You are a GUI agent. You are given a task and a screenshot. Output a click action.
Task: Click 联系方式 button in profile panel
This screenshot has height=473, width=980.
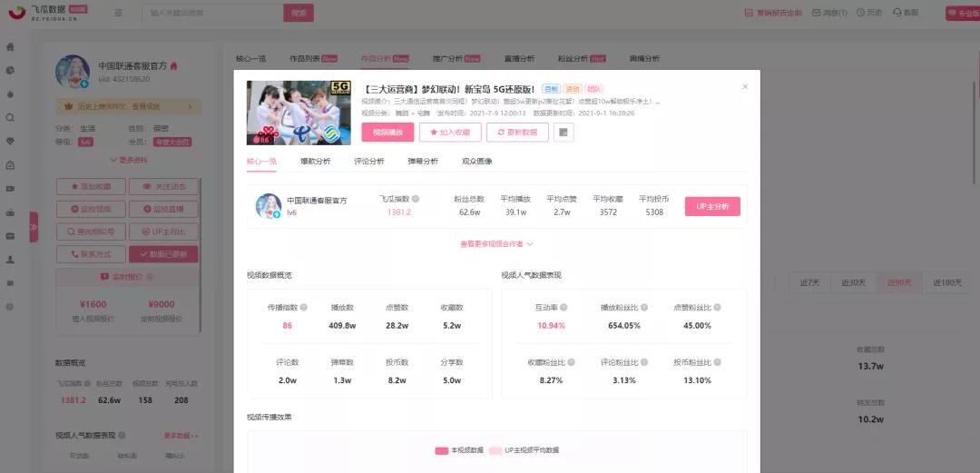[x=91, y=254]
